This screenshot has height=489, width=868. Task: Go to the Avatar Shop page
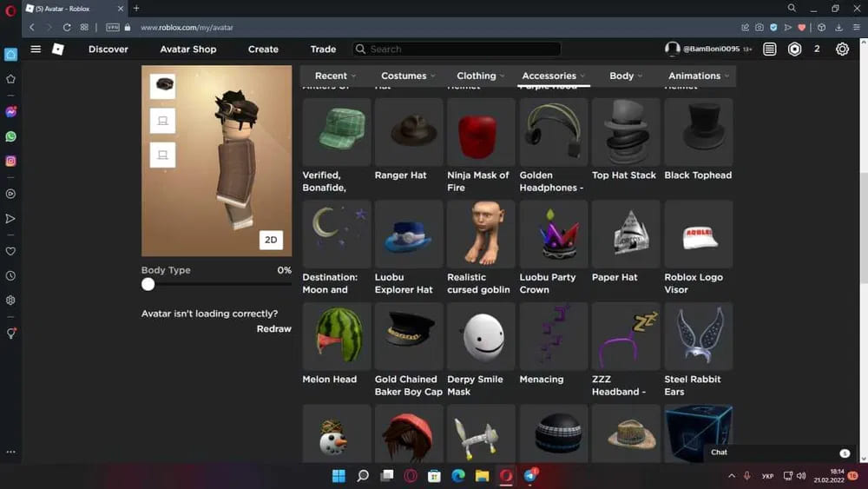187,50
